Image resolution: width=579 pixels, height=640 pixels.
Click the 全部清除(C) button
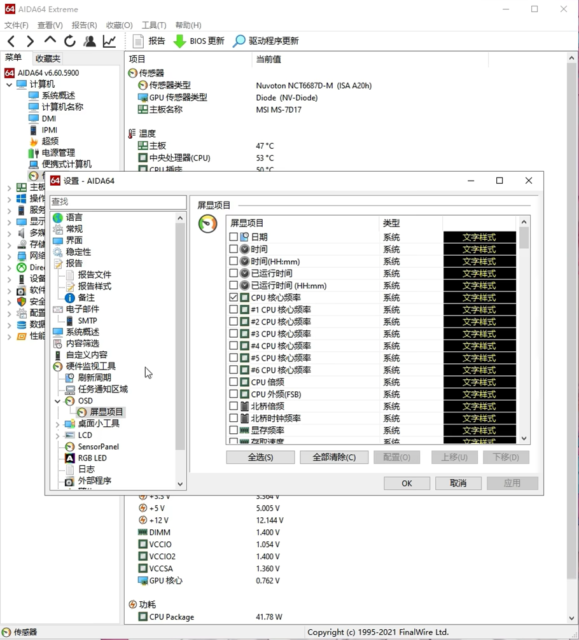pos(334,457)
